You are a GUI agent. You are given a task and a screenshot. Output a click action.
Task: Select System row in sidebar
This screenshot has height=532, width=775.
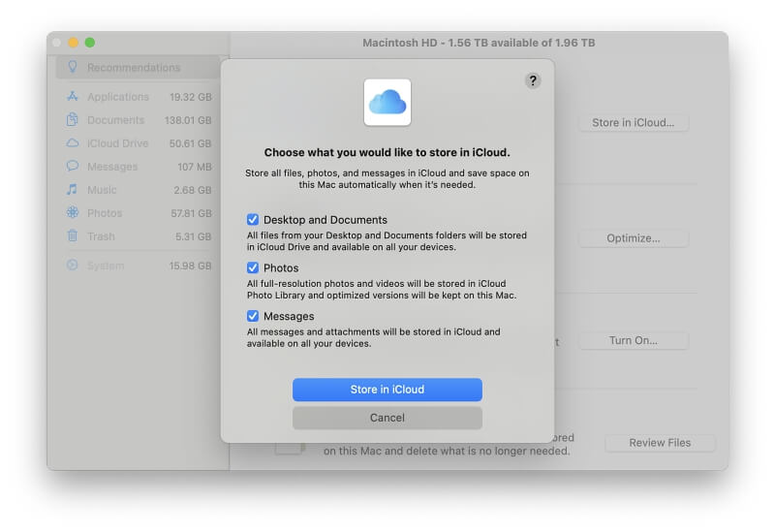point(138,265)
